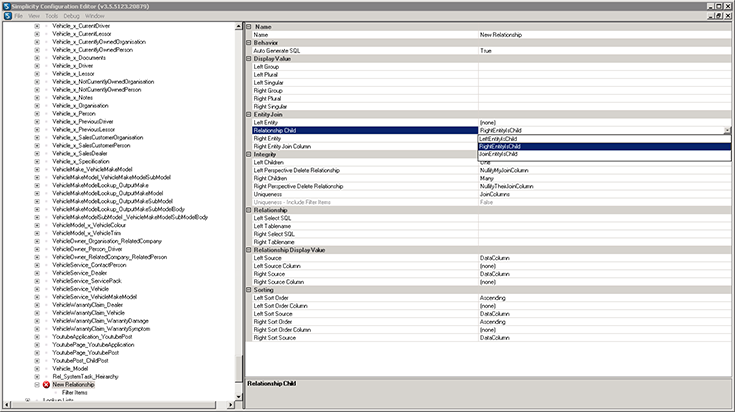Click the Simplicity icon left of File menu
735x412 pixels.
tap(6, 17)
